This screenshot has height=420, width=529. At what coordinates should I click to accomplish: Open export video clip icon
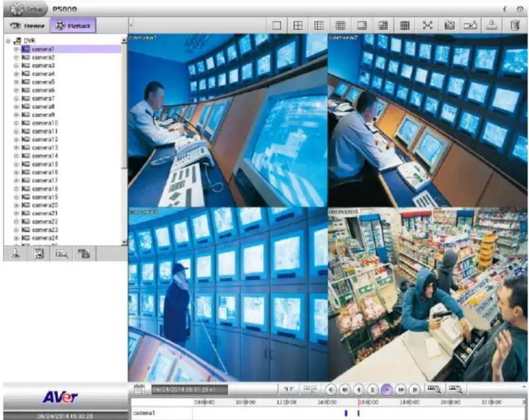coord(470,25)
